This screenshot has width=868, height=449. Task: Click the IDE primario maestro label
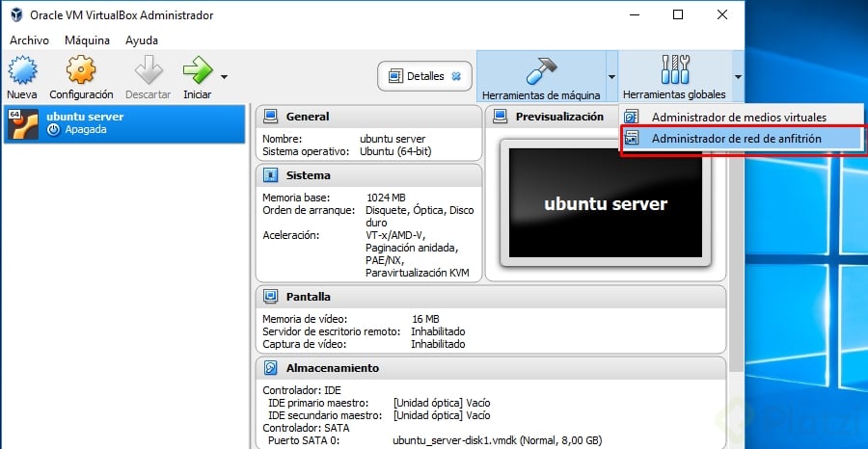[318, 403]
